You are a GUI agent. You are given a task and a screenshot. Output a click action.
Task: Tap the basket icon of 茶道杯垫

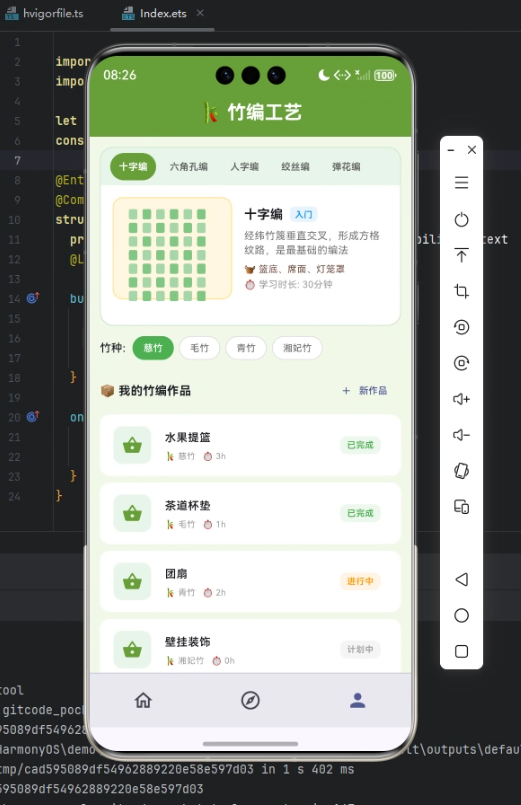[132, 513]
